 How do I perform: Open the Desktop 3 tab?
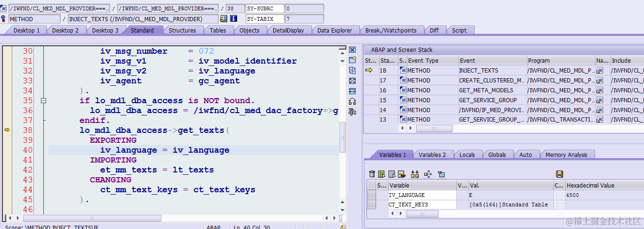[105, 30]
